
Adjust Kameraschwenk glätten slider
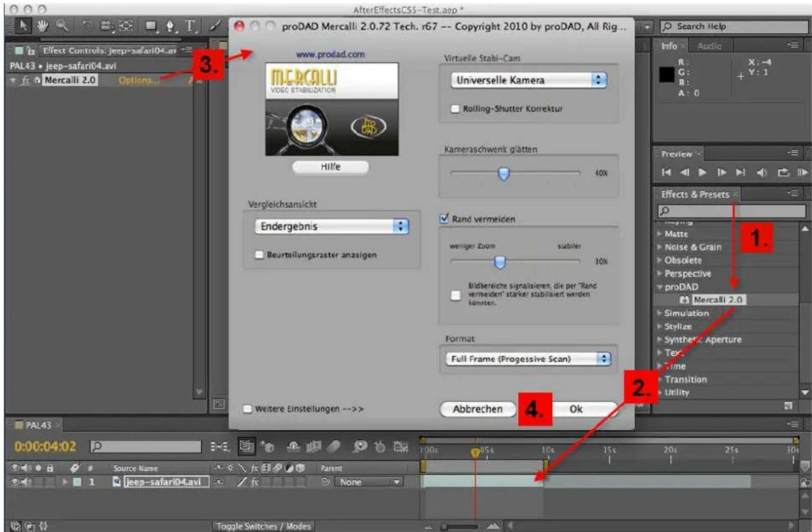[x=504, y=174]
